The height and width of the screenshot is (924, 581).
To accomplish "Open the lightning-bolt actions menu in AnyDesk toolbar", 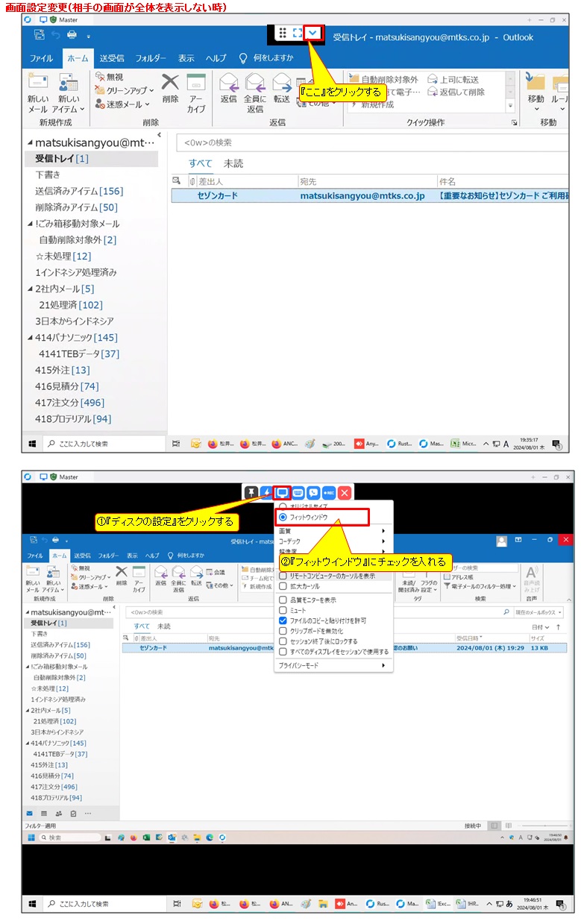I will (x=266, y=492).
